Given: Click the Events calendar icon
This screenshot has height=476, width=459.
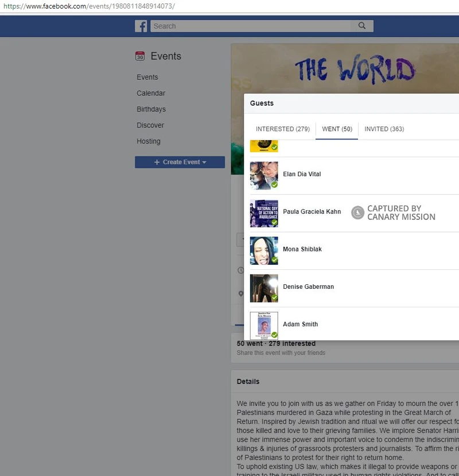Looking at the screenshot, I should point(140,56).
